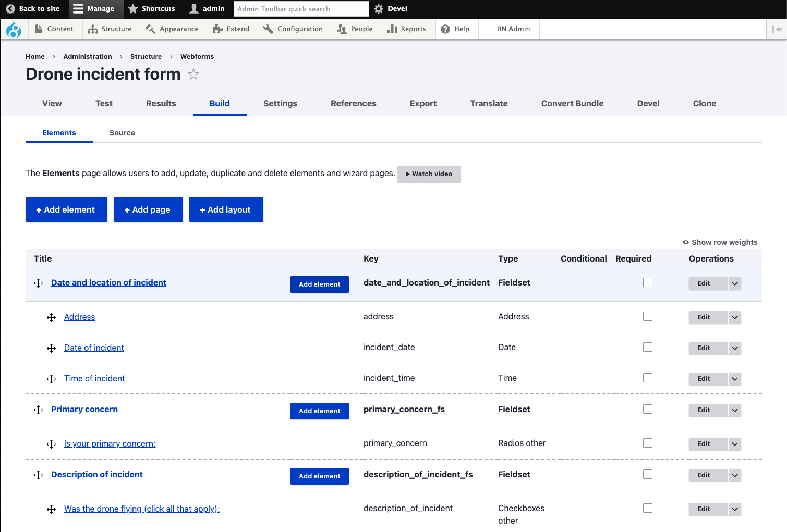Check Required for the Address element
The image size is (787, 532).
648,316
